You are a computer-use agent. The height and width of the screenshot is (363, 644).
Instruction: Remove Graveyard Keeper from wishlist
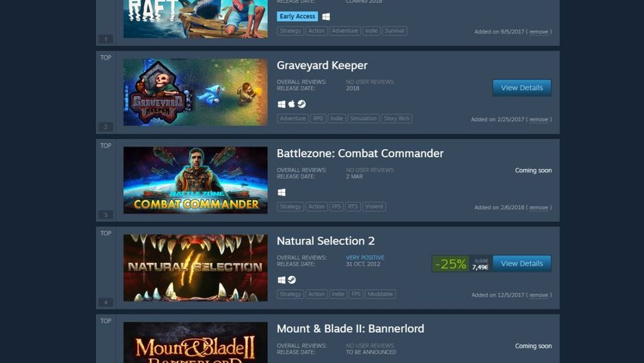pyautogui.click(x=538, y=119)
